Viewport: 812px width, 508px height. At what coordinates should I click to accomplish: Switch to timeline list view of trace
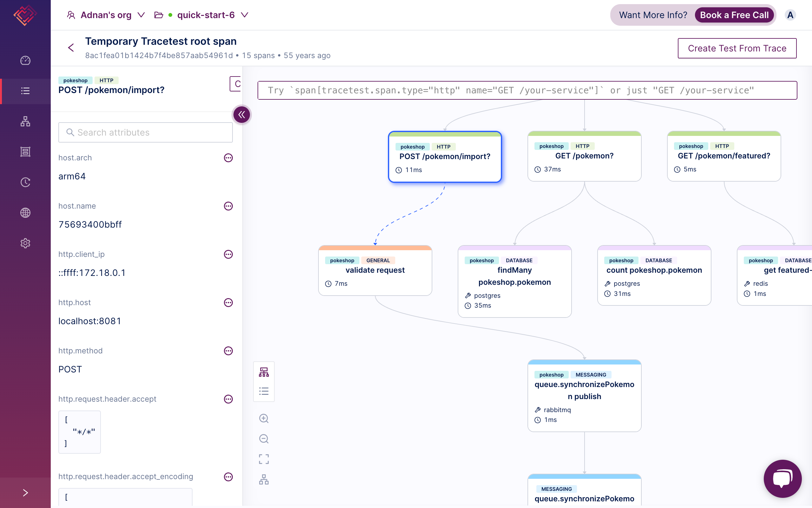click(264, 391)
